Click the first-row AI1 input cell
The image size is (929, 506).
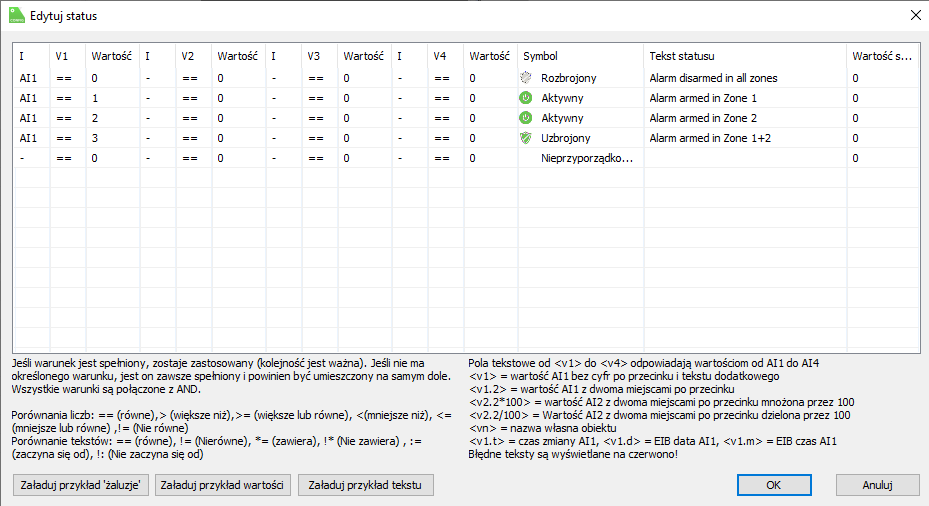pyautogui.click(x=30, y=78)
